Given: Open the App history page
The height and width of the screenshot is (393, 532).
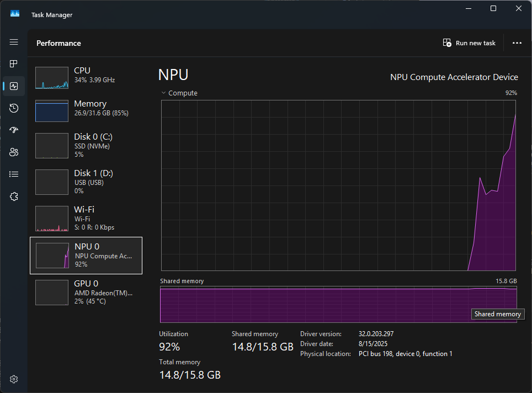Looking at the screenshot, I should [x=14, y=108].
